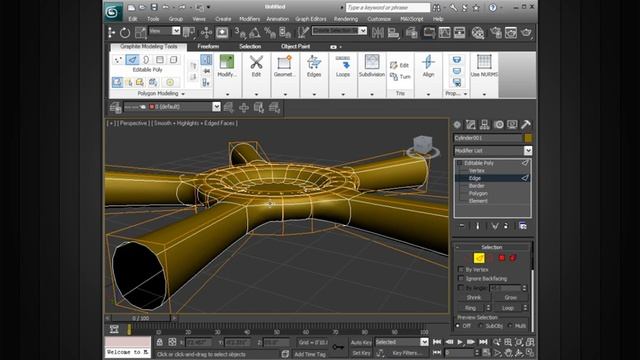The image size is (640, 360).
Task: Click the Select and Scale tool
Action: tap(140, 33)
